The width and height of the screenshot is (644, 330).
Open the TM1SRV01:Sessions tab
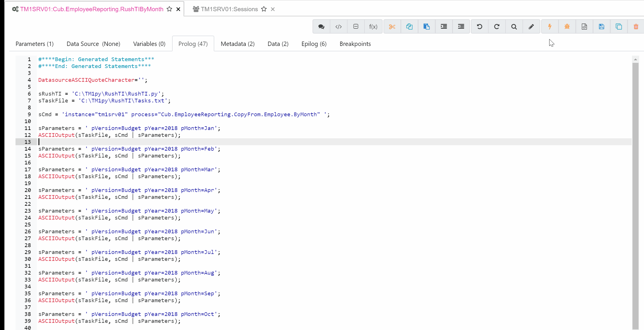click(229, 9)
